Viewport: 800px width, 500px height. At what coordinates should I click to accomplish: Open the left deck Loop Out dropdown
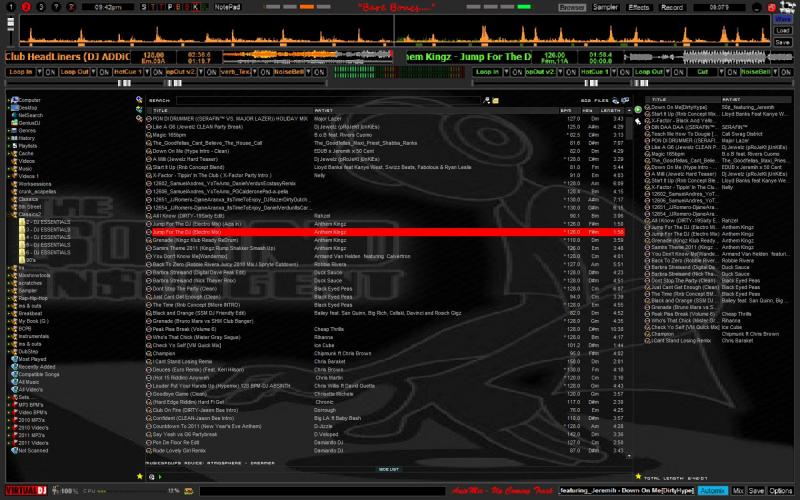click(93, 72)
